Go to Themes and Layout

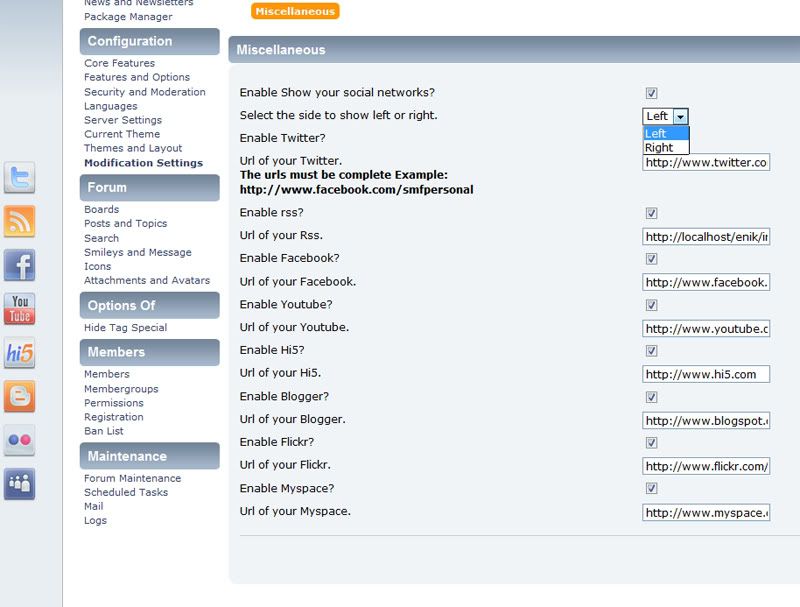pos(133,148)
